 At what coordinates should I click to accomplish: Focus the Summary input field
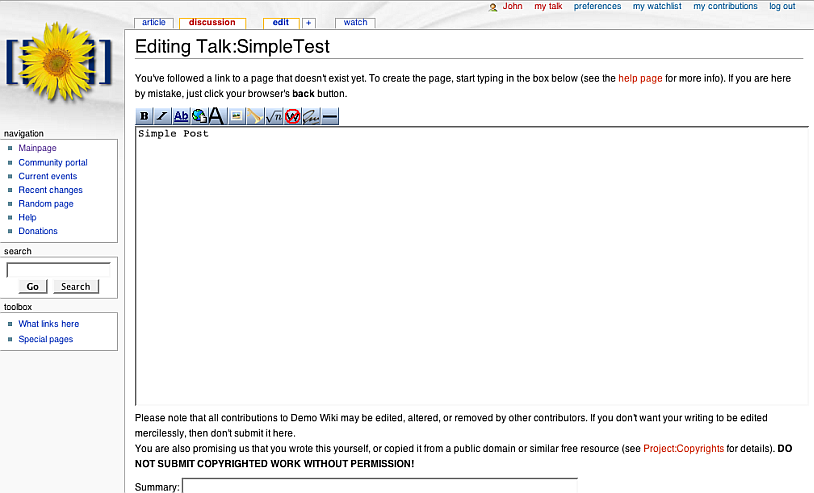[380, 486]
